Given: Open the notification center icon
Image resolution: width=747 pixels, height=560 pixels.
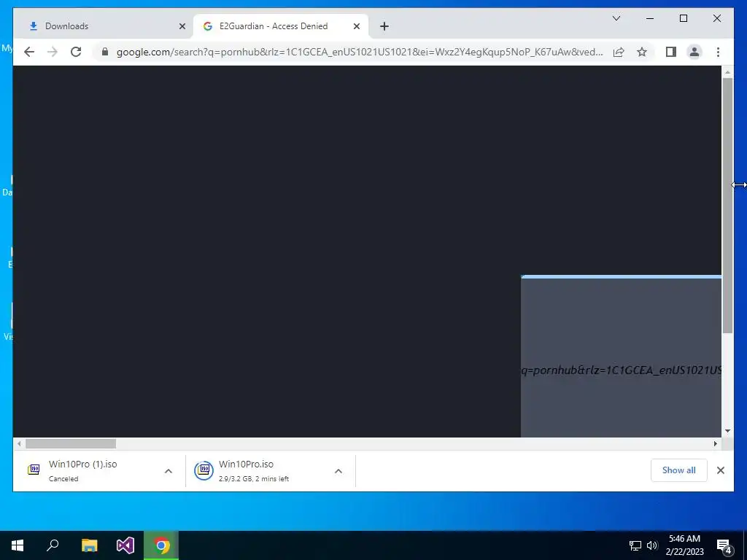Looking at the screenshot, I should point(724,545).
